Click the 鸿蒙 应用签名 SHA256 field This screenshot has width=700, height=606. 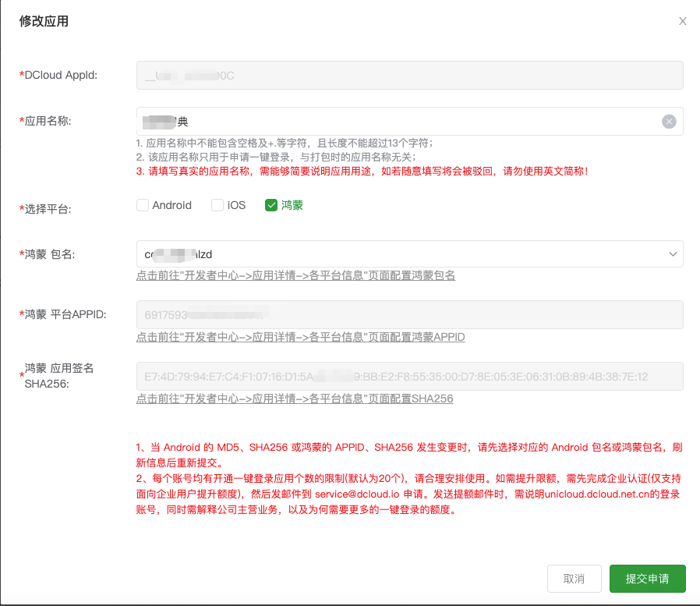pyautogui.click(x=409, y=376)
